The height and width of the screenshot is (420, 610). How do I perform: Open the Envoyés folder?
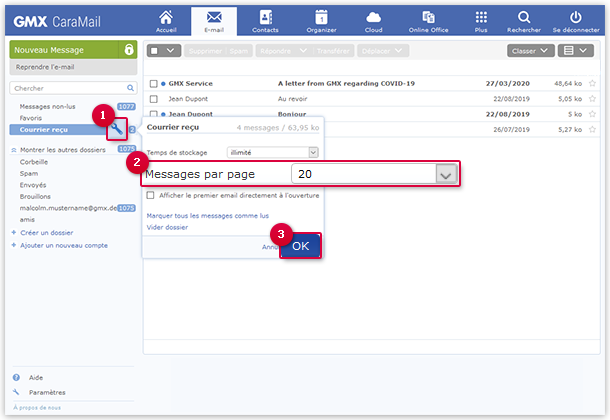coord(33,185)
